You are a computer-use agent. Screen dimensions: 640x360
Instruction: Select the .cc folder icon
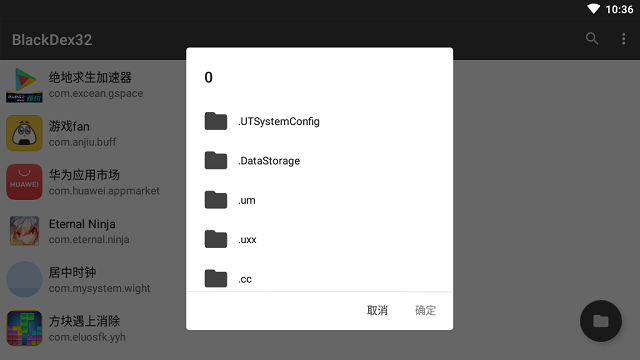(216, 279)
